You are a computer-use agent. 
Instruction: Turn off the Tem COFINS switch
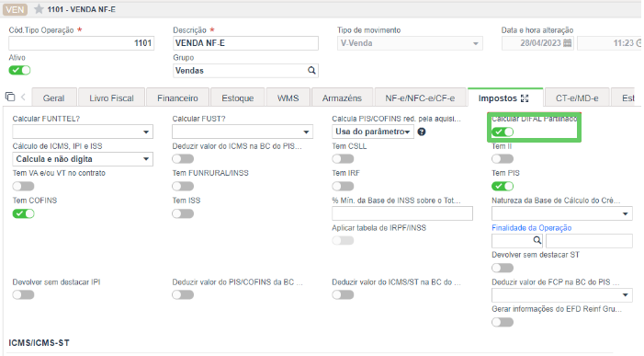tap(23, 213)
